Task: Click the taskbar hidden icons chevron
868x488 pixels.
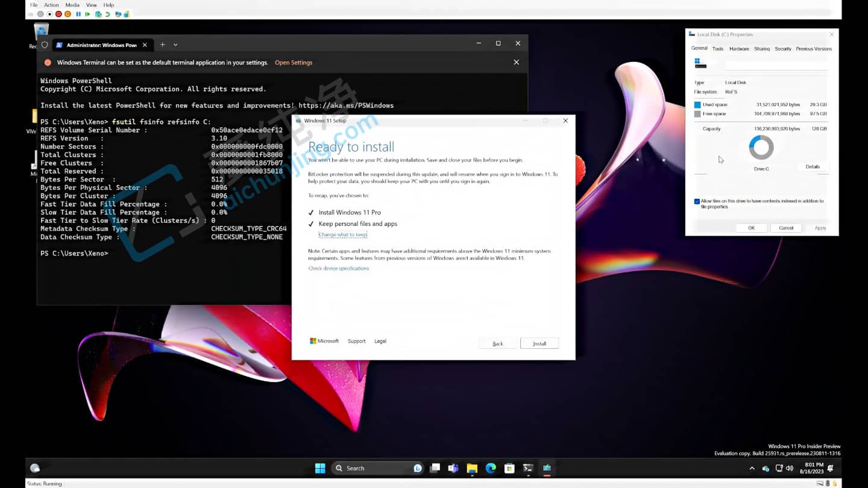Action: click(752, 468)
